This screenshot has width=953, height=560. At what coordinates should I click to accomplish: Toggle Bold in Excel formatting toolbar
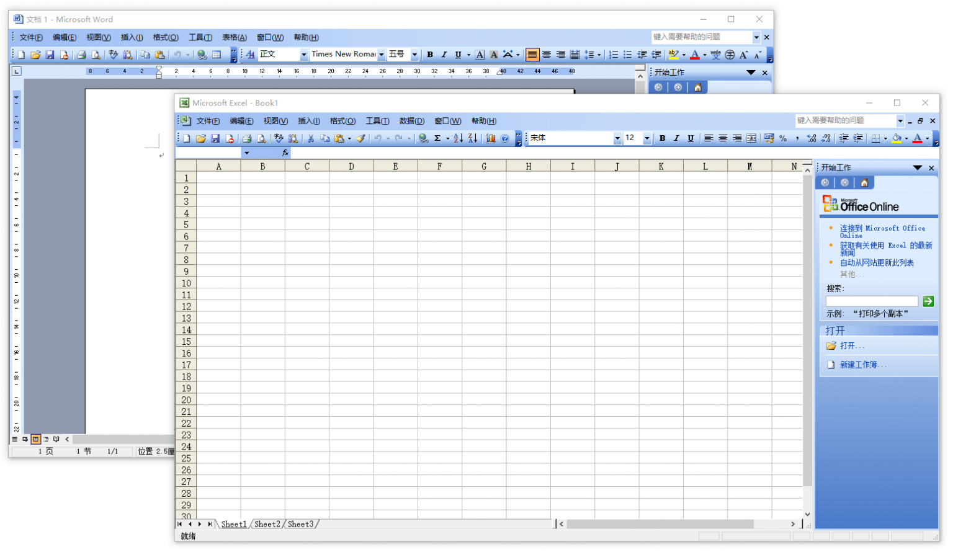pos(662,138)
